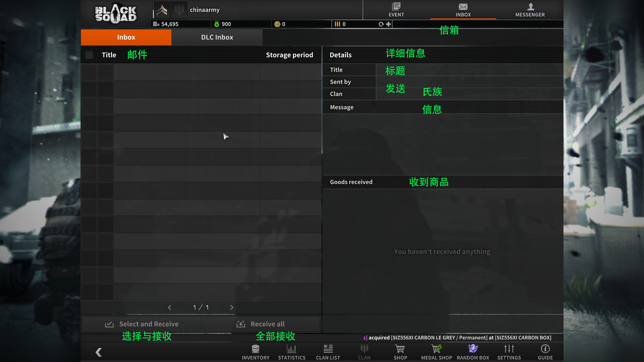Go to next inbox page arrow
This screenshot has height=362, width=644.
pos(231,307)
